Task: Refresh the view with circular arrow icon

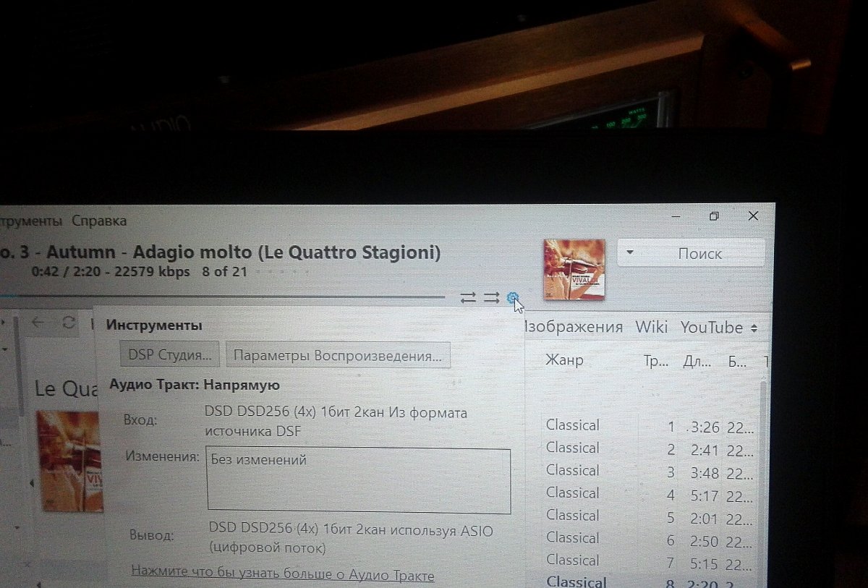Action: (x=69, y=323)
